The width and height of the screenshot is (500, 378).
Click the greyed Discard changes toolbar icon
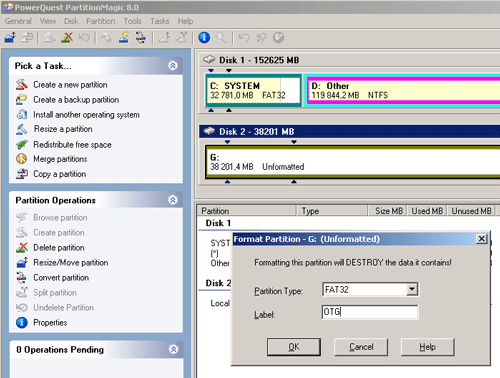(x=261, y=37)
